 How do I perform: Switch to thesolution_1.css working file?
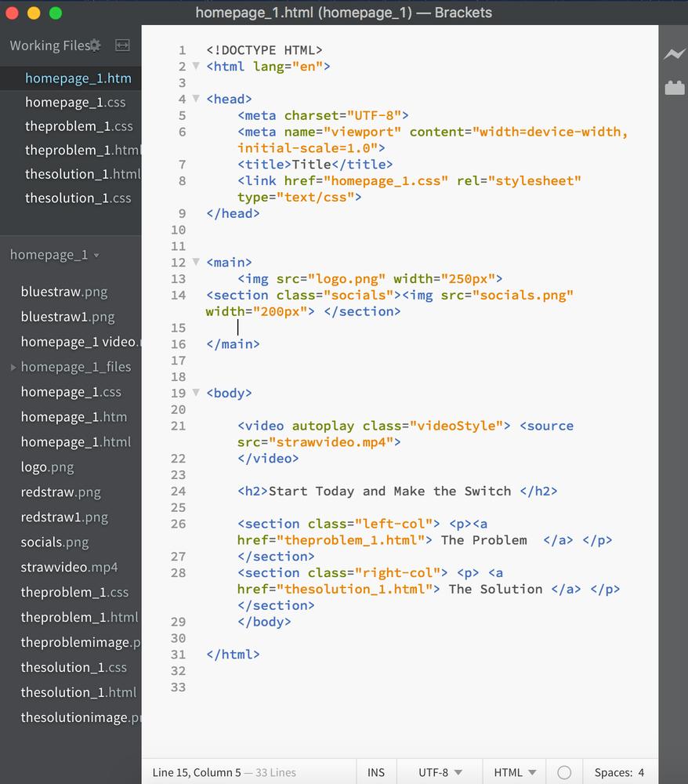click(x=78, y=198)
